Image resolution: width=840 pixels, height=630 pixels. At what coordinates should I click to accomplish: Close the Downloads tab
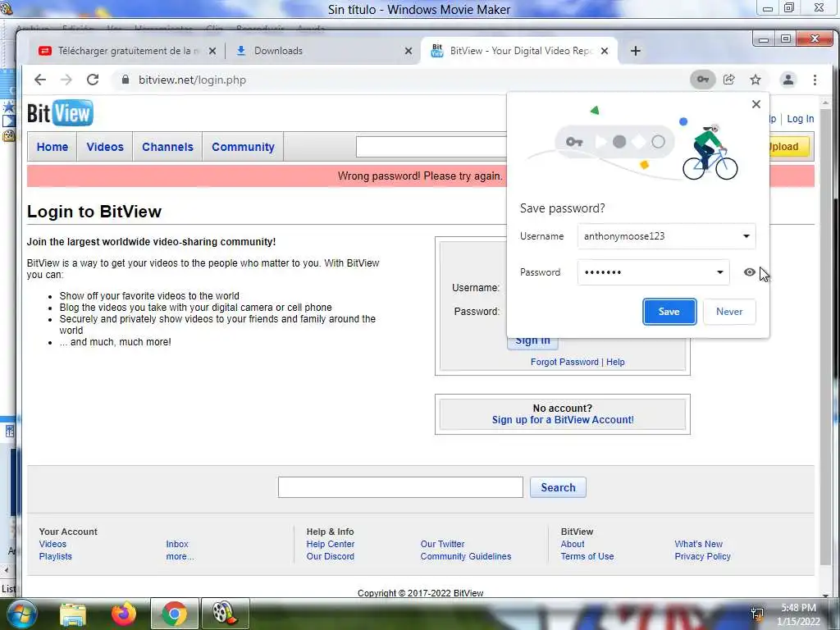[409, 51]
